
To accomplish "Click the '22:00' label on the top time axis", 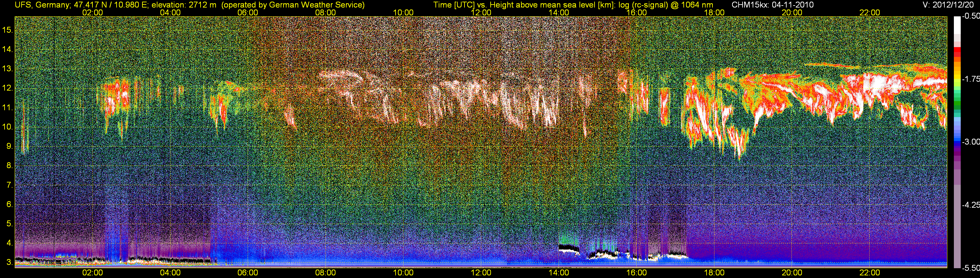I will pos(870,12).
